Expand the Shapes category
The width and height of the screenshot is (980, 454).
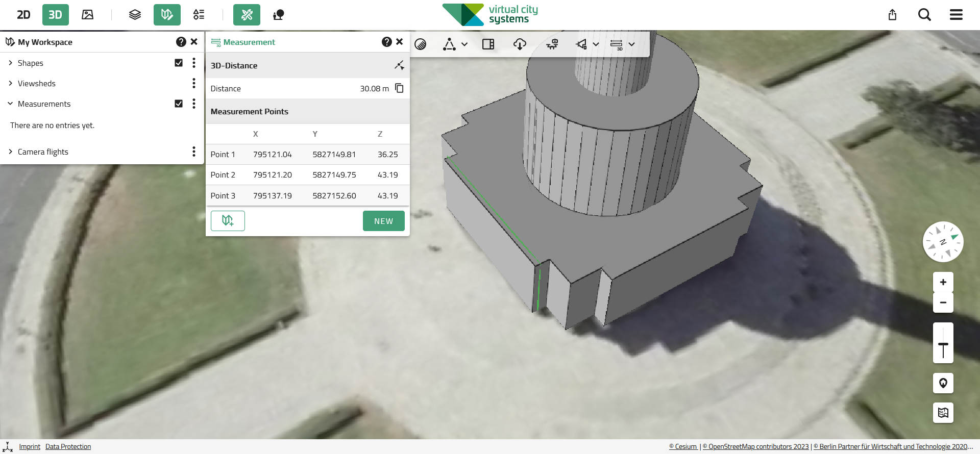[10, 63]
